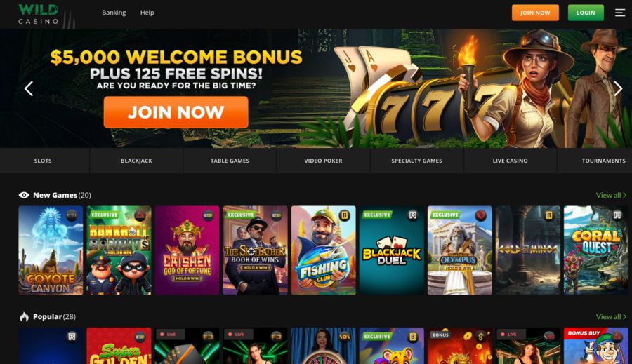Open the Coyote Canyon game thumbnail
Viewport: 632px width, 364px height.
pyautogui.click(x=51, y=250)
